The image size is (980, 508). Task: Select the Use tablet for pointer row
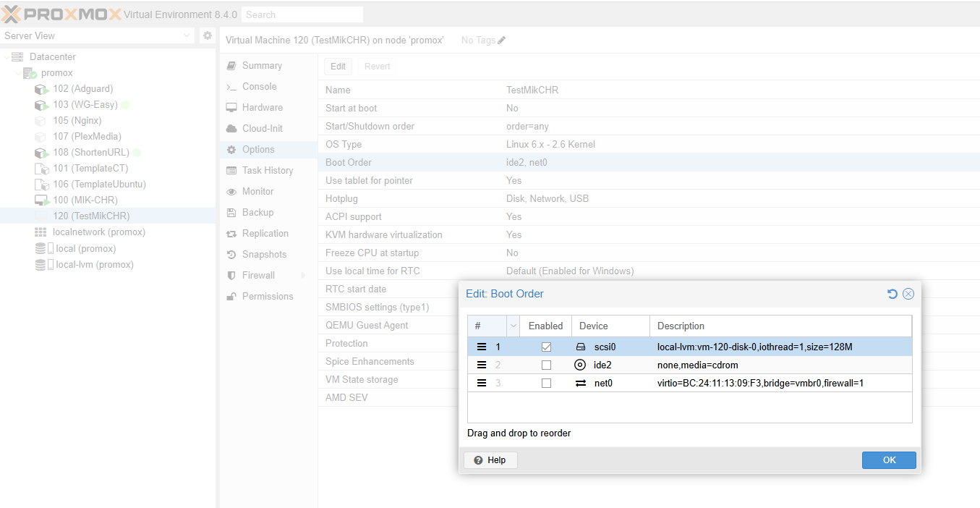click(649, 181)
